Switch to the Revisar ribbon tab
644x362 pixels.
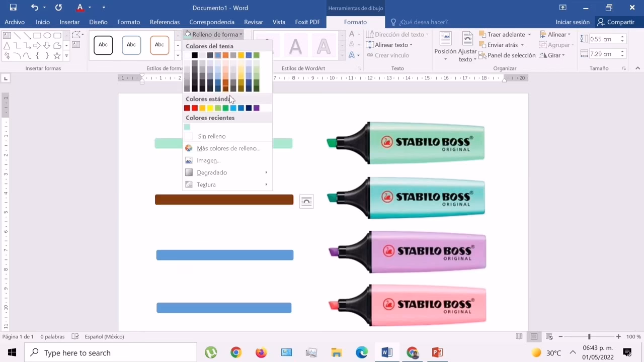coord(253,22)
